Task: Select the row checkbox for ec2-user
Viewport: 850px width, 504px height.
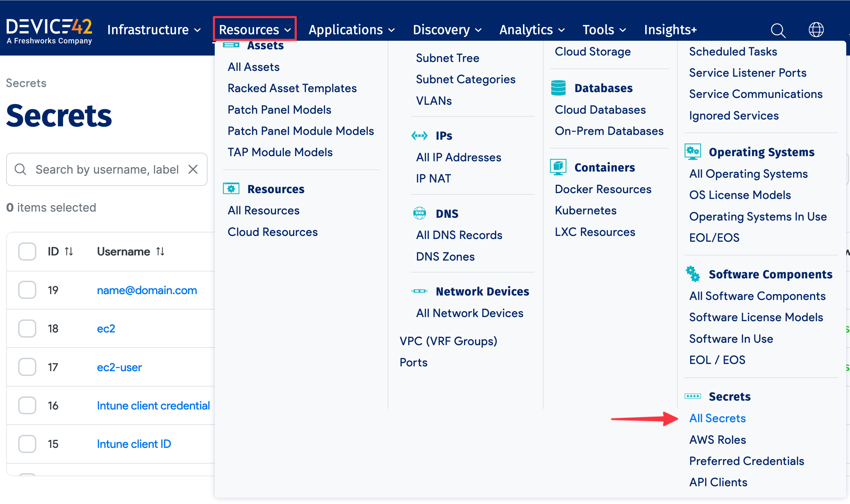Action: point(27,367)
